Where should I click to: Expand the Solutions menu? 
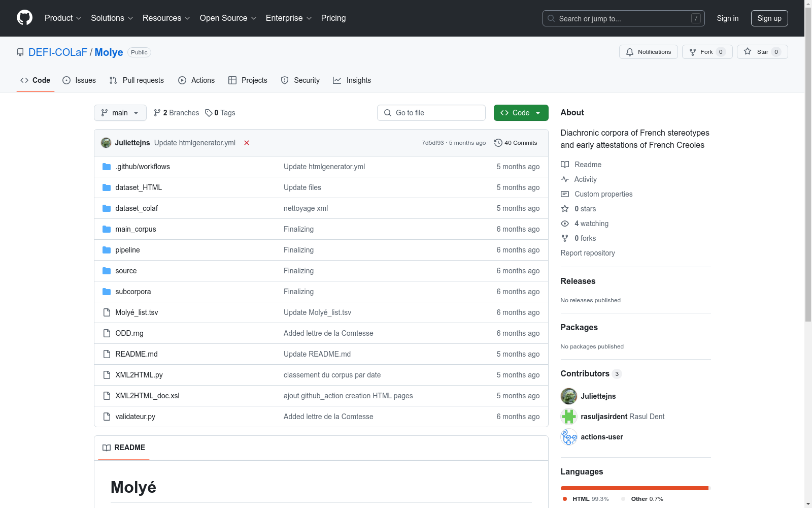[112, 18]
